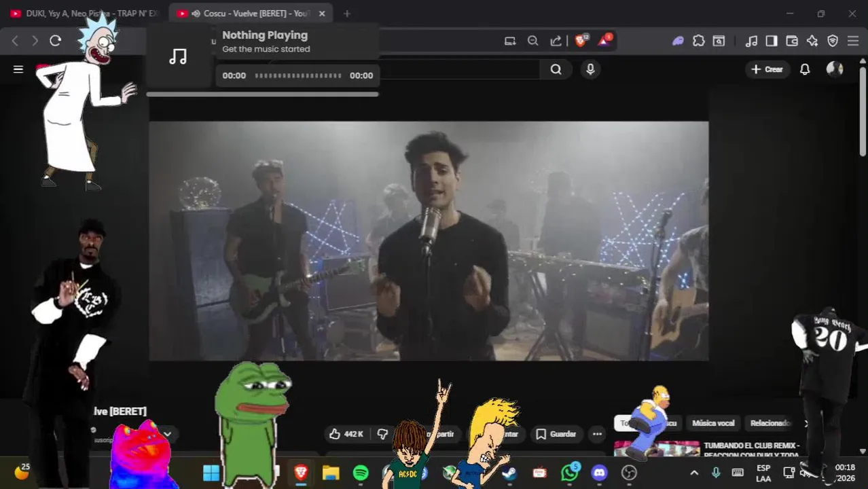Open Spotify from the taskbar
The height and width of the screenshot is (489, 868).
click(x=361, y=473)
